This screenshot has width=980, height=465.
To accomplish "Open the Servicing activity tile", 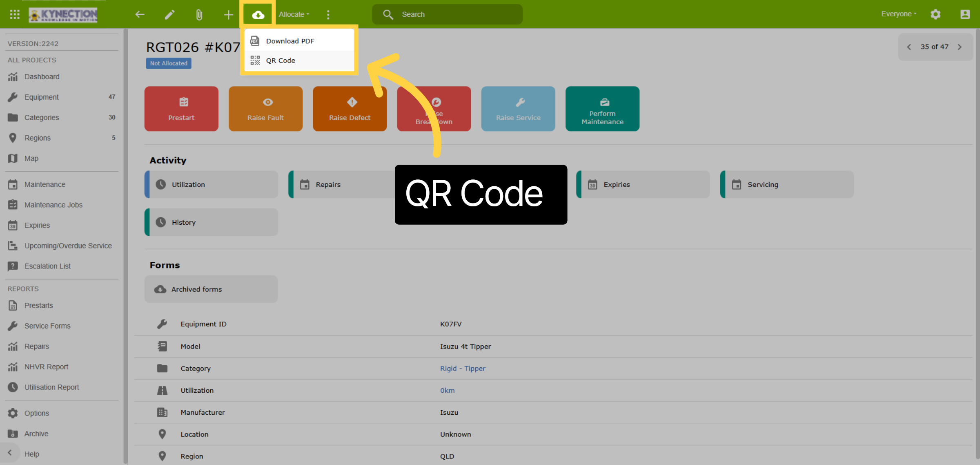I will point(787,184).
